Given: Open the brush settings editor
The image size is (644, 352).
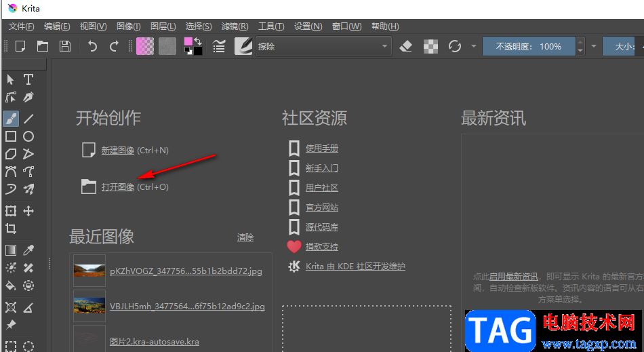Looking at the screenshot, I should [x=219, y=46].
